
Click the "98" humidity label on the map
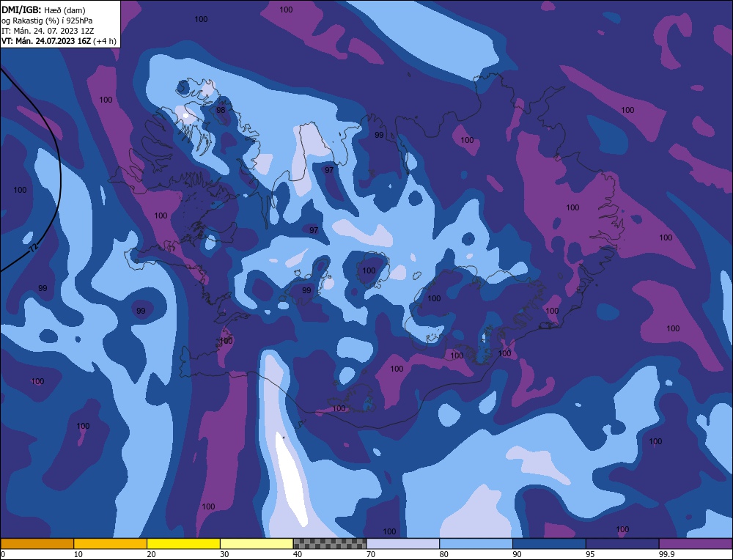tap(221, 110)
